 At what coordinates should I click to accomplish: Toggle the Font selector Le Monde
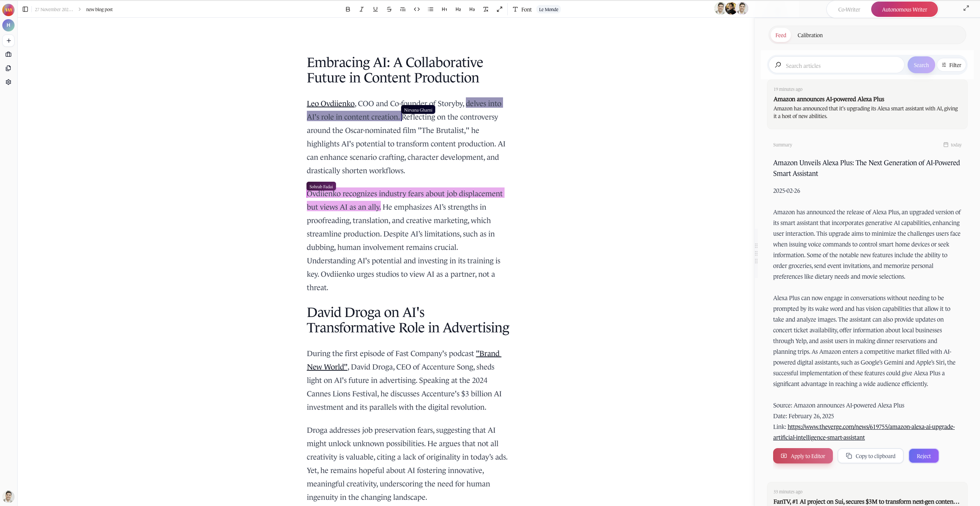(549, 9)
